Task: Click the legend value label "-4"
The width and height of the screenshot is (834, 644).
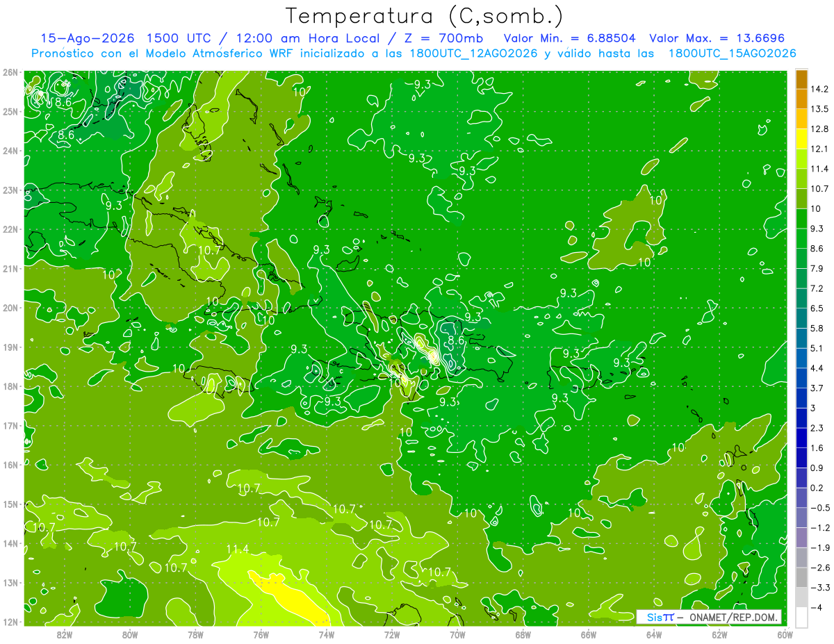Action: 817,608
